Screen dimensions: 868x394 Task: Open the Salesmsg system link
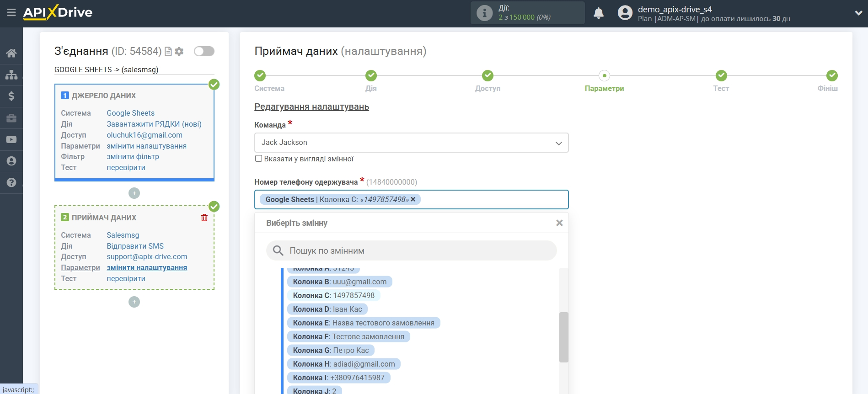click(x=123, y=235)
